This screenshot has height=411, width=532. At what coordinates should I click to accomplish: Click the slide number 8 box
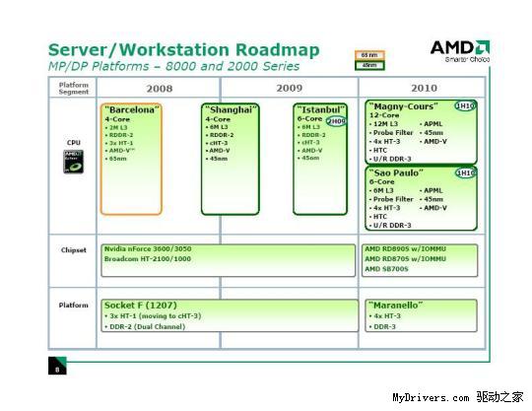[x=57, y=366]
